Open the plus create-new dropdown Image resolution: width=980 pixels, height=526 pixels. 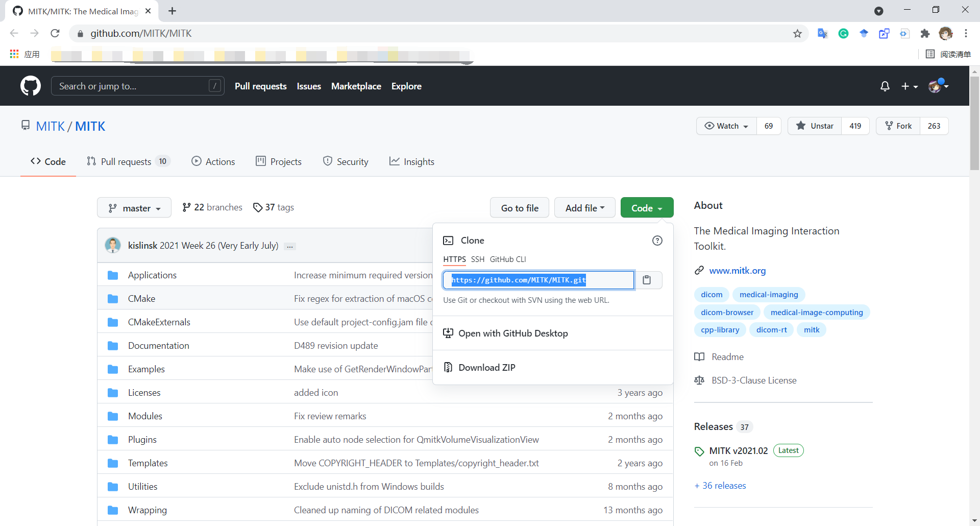pyautogui.click(x=910, y=86)
